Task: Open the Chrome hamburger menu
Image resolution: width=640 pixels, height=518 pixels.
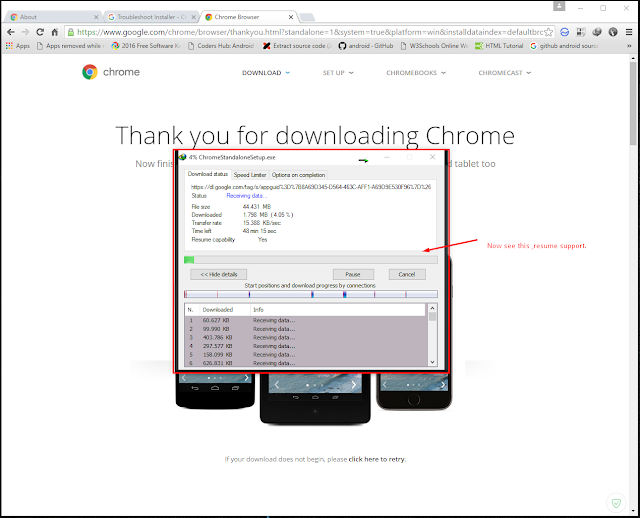Action: click(629, 32)
